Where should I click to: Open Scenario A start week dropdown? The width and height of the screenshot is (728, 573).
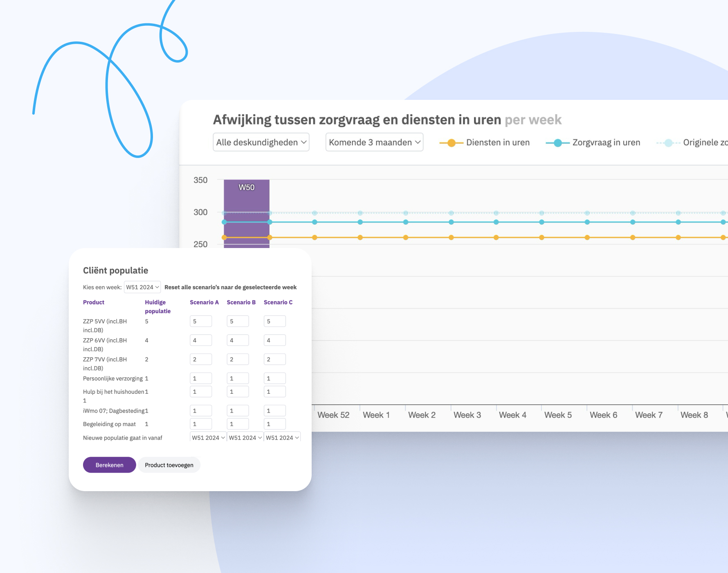coord(208,438)
